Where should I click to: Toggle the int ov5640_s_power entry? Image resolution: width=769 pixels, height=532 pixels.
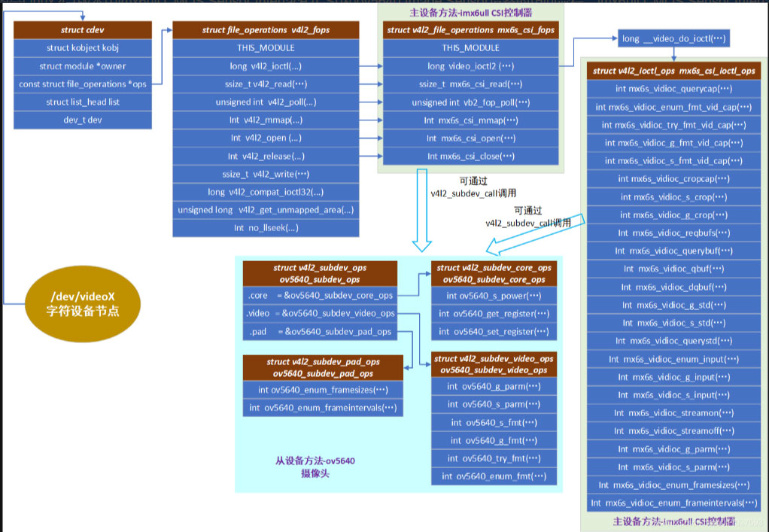tap(494, 295)
